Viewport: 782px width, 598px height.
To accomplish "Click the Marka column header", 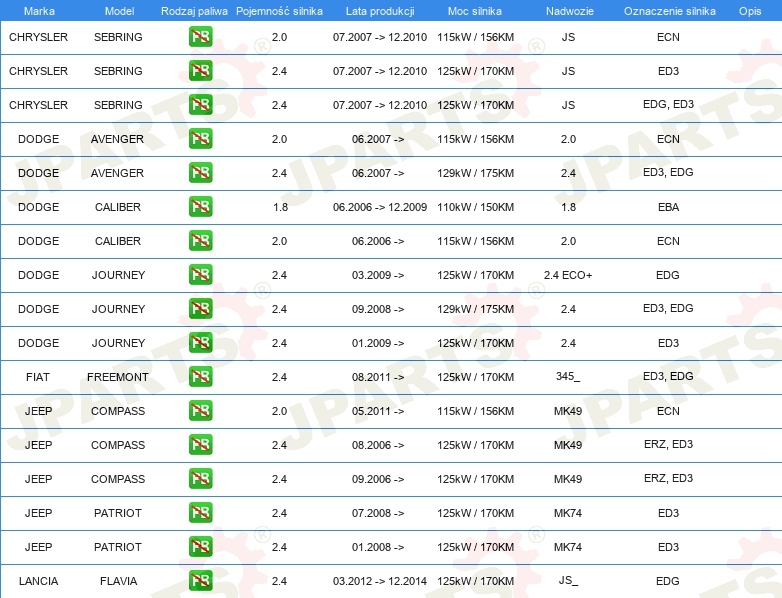I will [38, 10].
